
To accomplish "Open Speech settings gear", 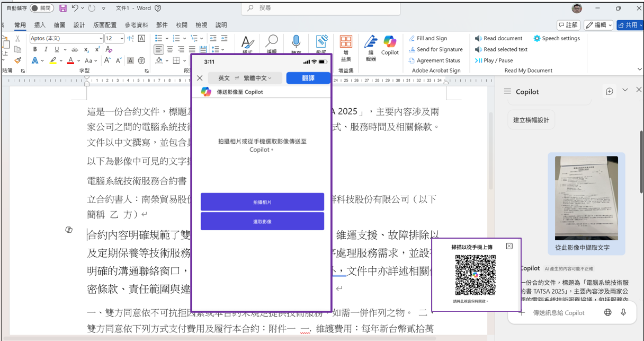I will point(537,38).
